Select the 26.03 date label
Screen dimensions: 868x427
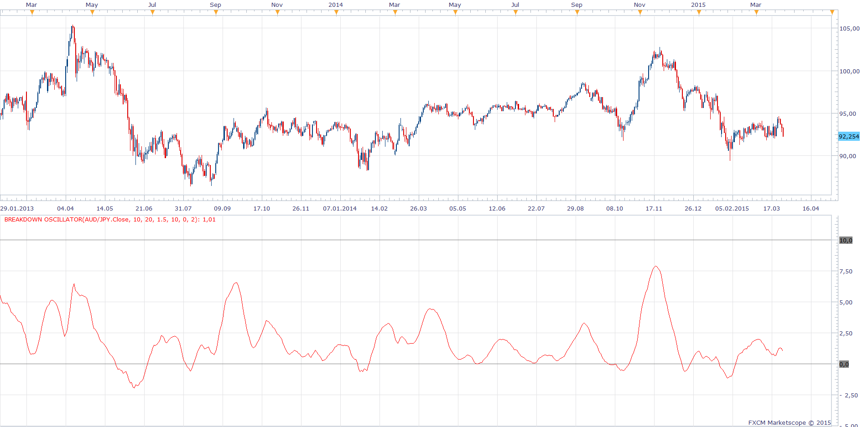pyautogui.click(x=418, y=208)
